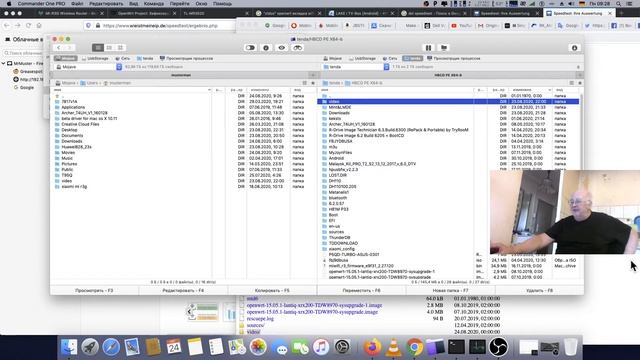The height and width of the screenshot is (360, 640).
Task: Open file info icon in toolbar
Action: point(266,48)
